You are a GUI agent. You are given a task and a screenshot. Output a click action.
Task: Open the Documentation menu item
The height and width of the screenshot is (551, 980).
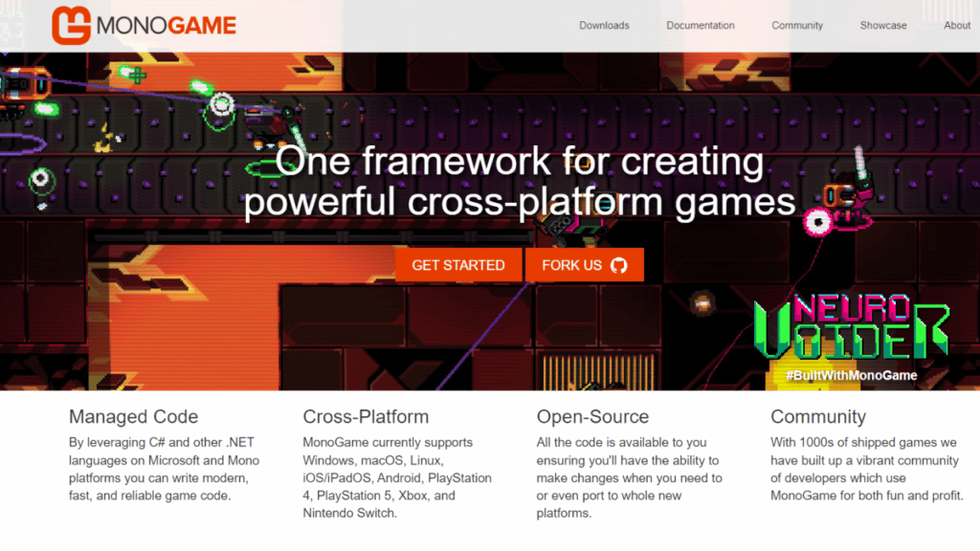(700, 26)
